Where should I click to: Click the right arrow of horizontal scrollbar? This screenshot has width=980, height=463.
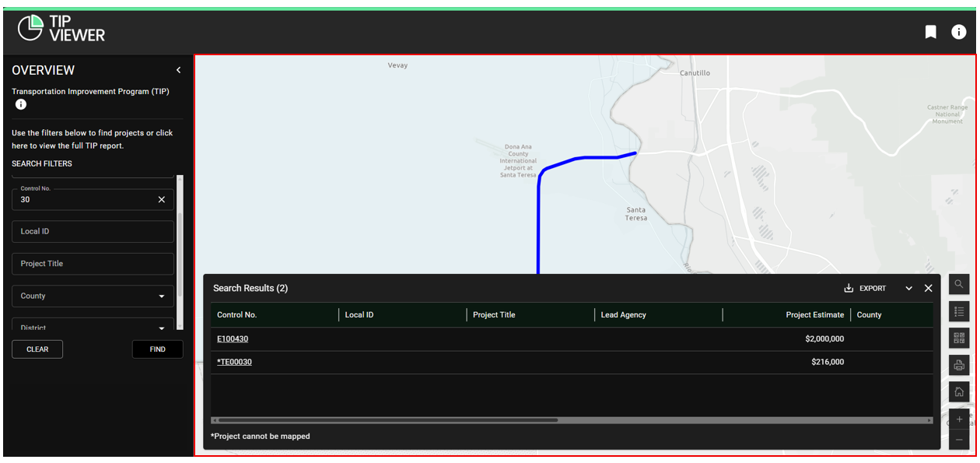pos(929,420)
